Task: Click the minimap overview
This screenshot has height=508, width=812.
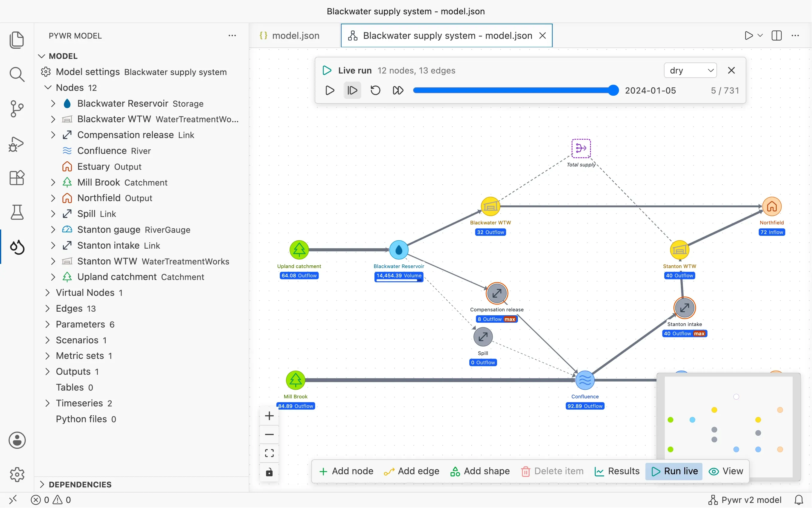Action: pyautogui.click(x=728, y=426)
